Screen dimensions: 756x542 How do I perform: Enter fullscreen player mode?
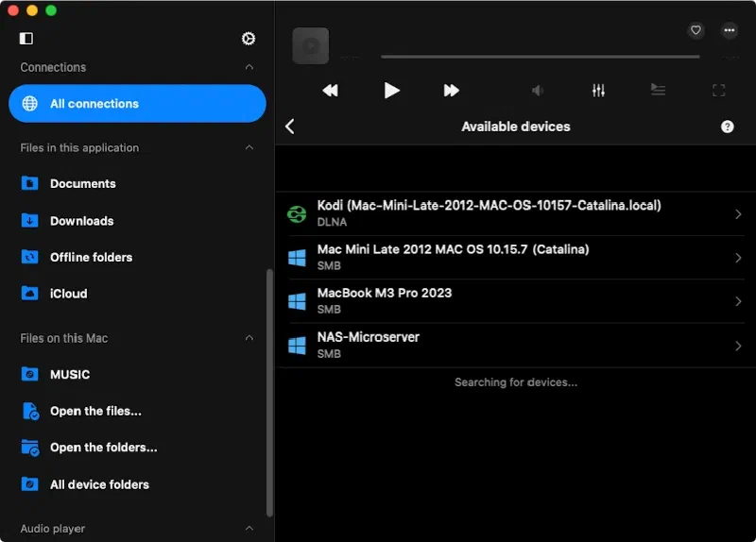coord(718,91)
